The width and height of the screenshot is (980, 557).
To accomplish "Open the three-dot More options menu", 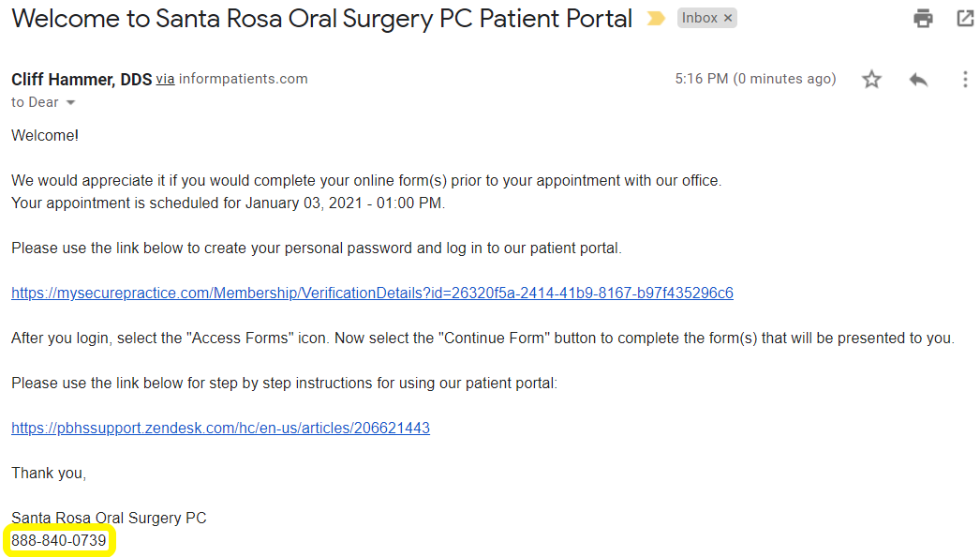I will tap(965, 80).
